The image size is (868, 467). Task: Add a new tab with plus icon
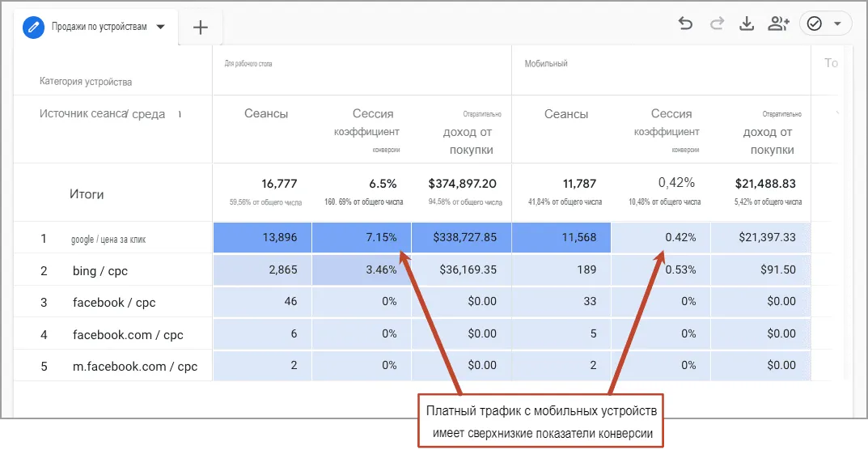[201, 28]
